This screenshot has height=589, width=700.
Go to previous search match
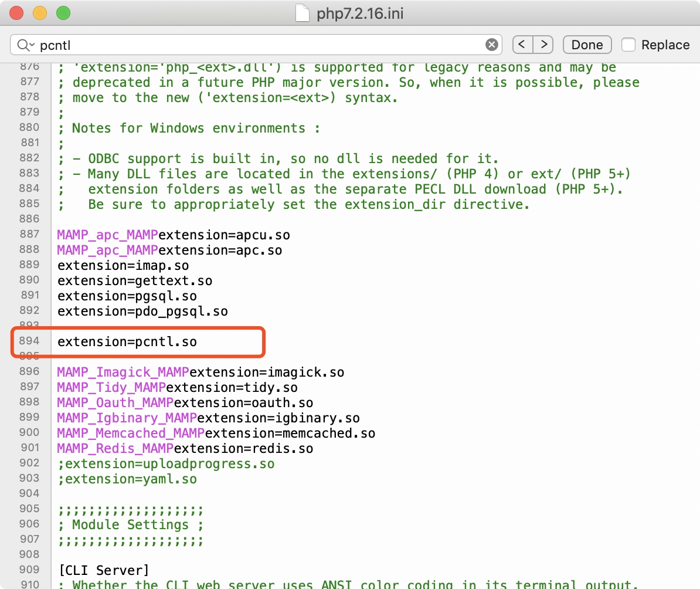pos(522,45)
